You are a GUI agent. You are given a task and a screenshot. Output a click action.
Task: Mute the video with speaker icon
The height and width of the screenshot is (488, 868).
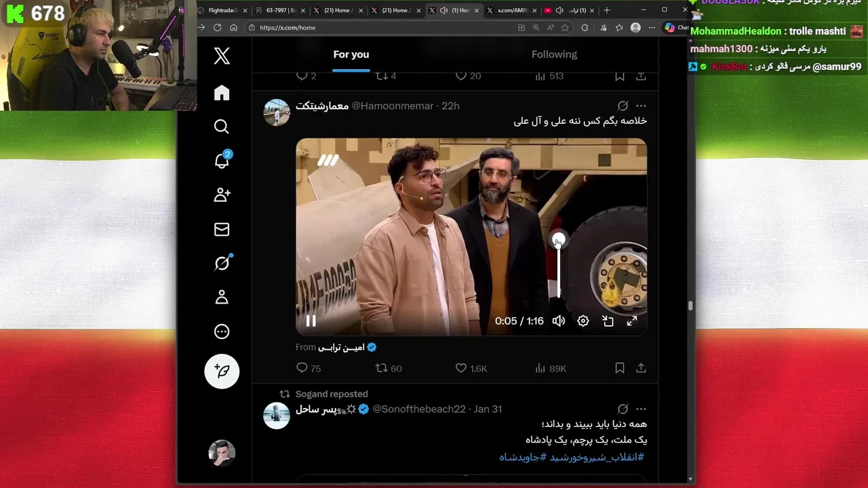click(558, 321)
